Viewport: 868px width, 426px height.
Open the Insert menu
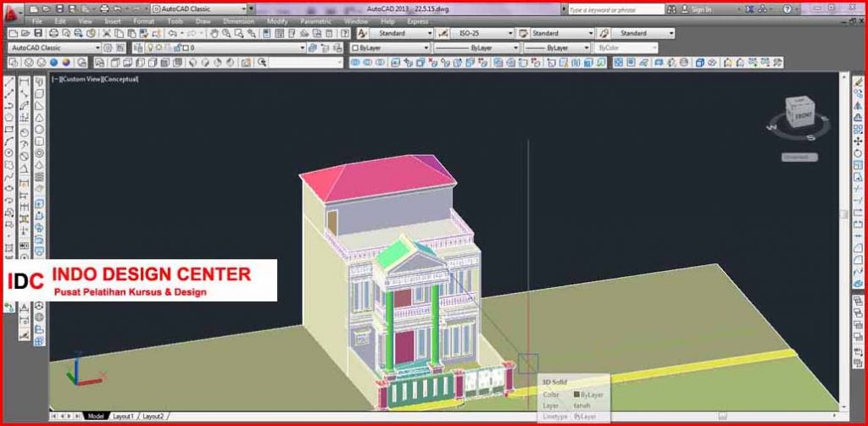pos(113,21)
